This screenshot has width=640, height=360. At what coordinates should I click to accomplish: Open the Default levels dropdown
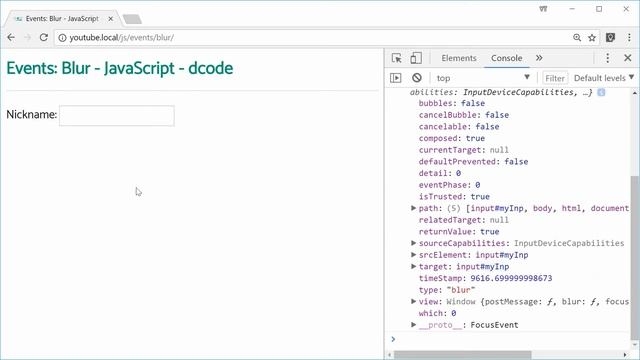tap(604, 78)
